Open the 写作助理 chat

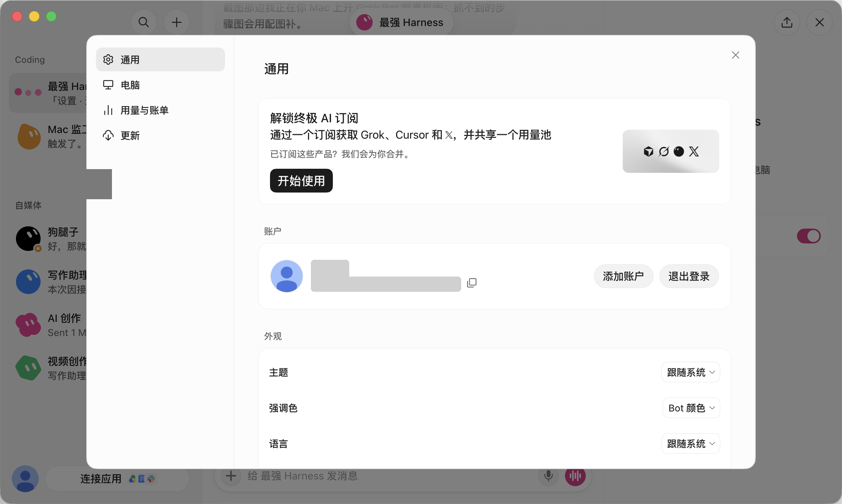(48, 282)
